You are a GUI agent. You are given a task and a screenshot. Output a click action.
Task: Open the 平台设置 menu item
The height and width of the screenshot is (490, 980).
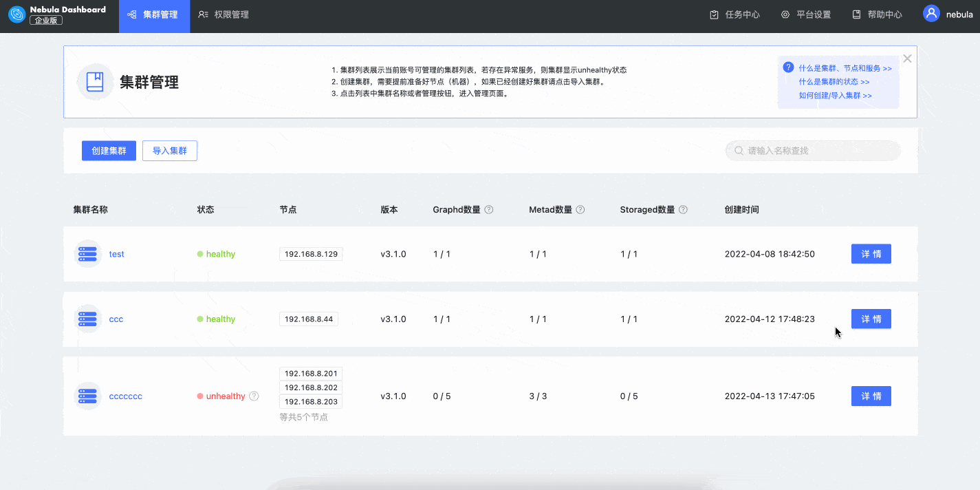806,14
